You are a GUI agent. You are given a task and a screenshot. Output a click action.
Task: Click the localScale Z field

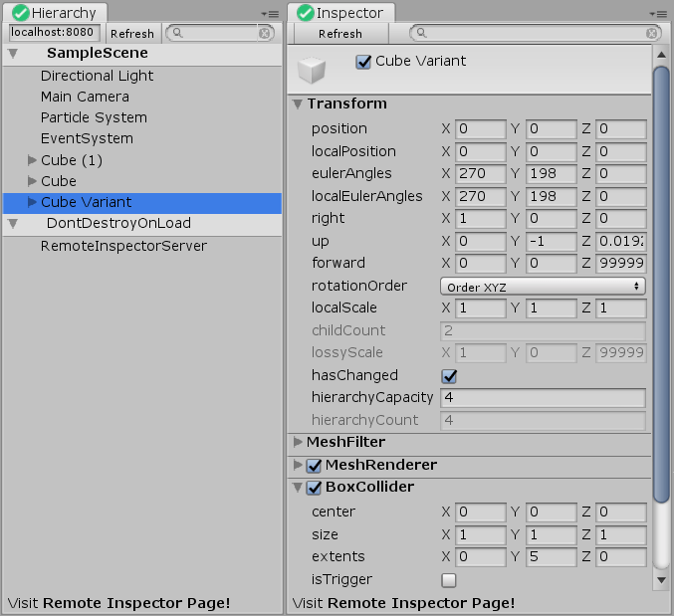pos(621,308)
